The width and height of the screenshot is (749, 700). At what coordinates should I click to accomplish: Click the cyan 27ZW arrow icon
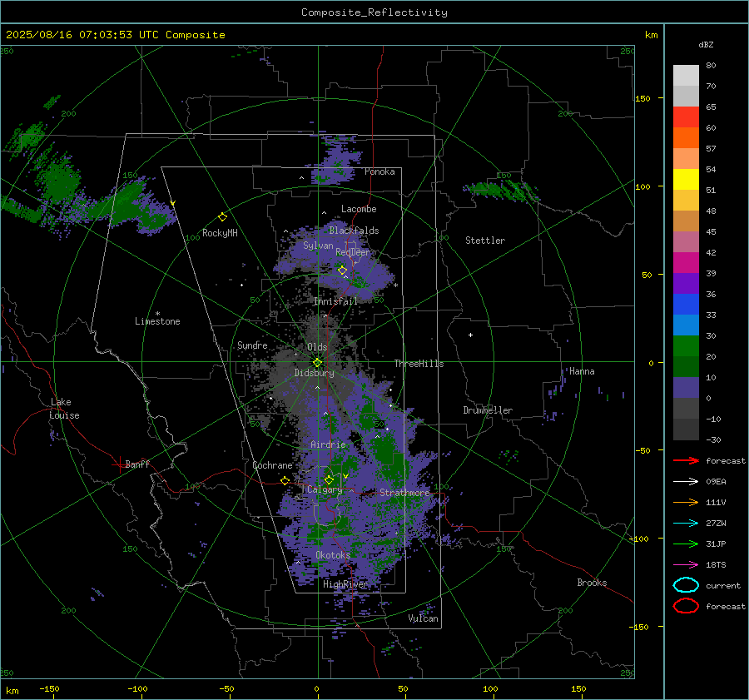tap(686, 524)
